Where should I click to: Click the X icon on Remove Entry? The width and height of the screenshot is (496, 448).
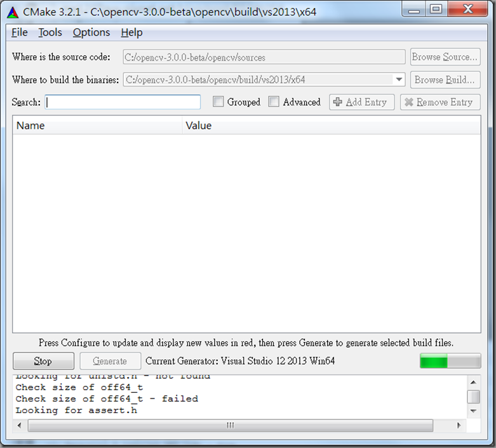point(409,102)
